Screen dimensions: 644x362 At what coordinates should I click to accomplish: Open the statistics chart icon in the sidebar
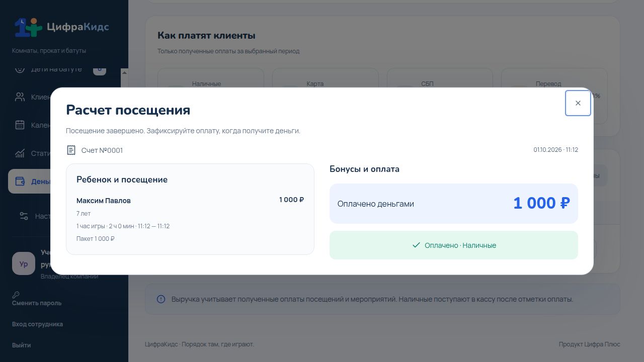tap(20, 153)
